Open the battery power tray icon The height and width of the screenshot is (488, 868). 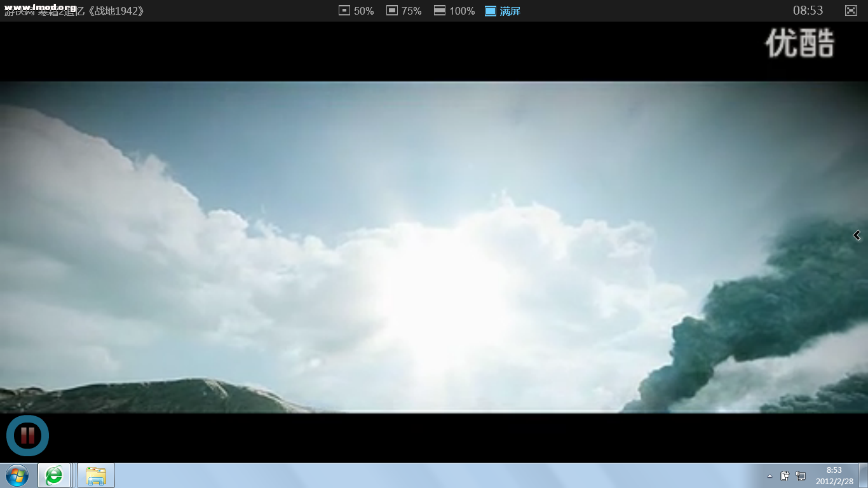click(x=785, y=476)
